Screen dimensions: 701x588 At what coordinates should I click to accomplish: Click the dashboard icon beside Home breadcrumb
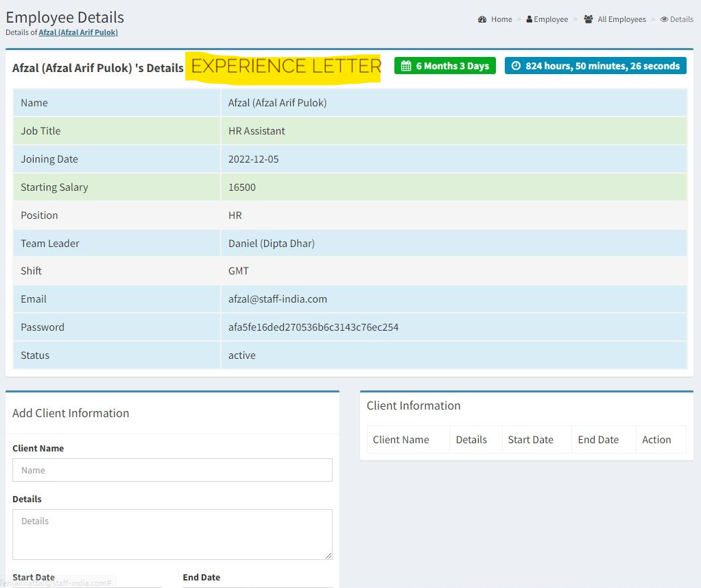pyautogui.click(x=482, y=19)
